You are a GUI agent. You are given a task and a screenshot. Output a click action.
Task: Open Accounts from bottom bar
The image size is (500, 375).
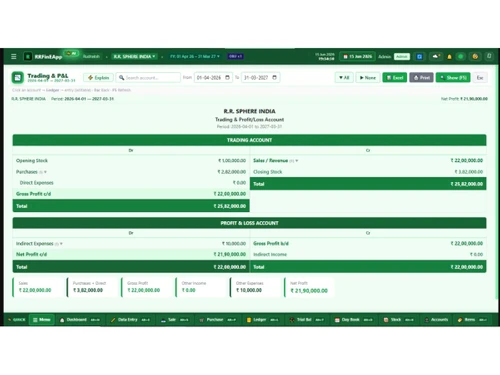coord(436,320)
